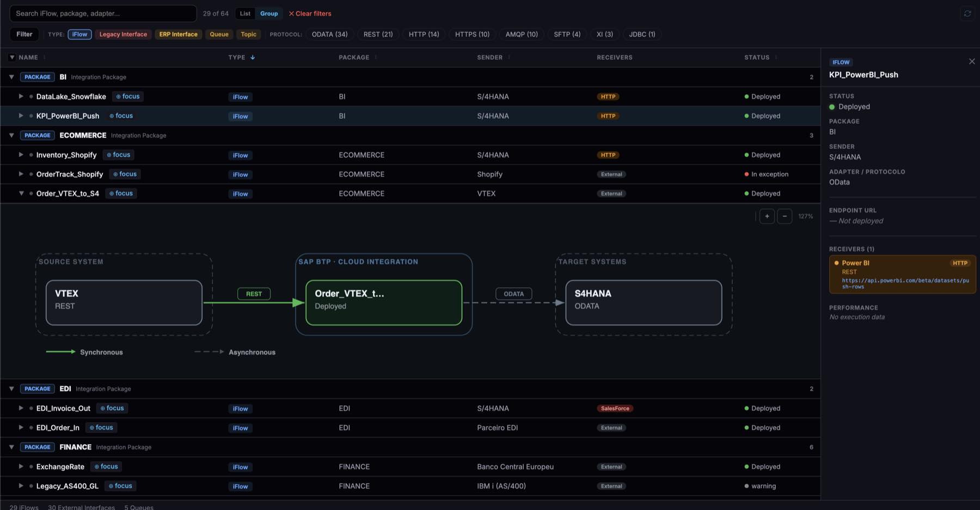Screen dimensions: 980x510
Task: Click the REST connector label in diagram
Action: pos(254,294)
